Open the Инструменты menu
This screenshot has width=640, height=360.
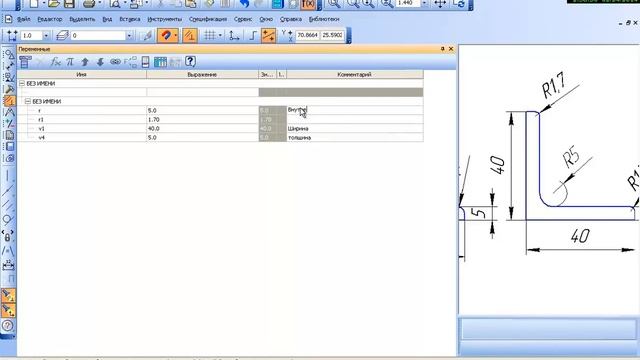pos(164,19)
